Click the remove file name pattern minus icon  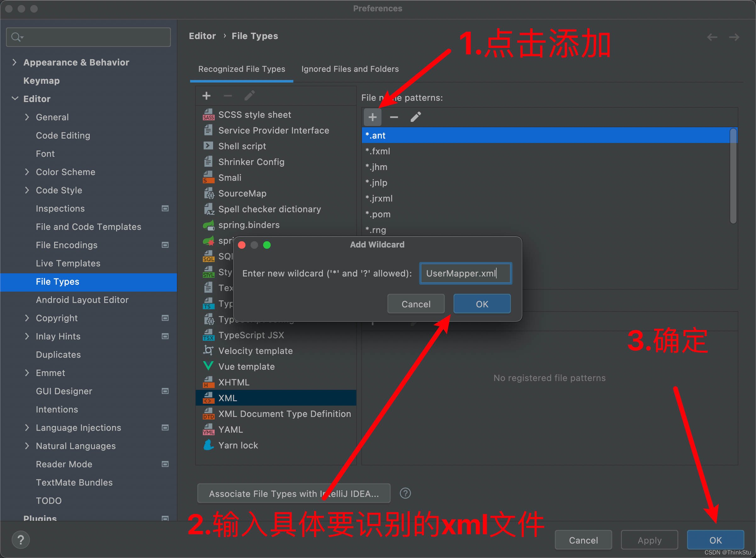(394, 117)
